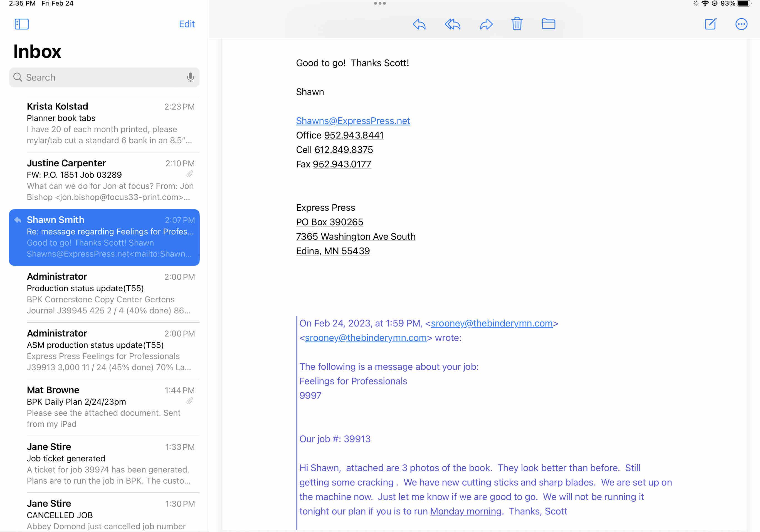Screen dimensions: 760x532
Task: Move message using folder icon
Action: pos(548,24)
